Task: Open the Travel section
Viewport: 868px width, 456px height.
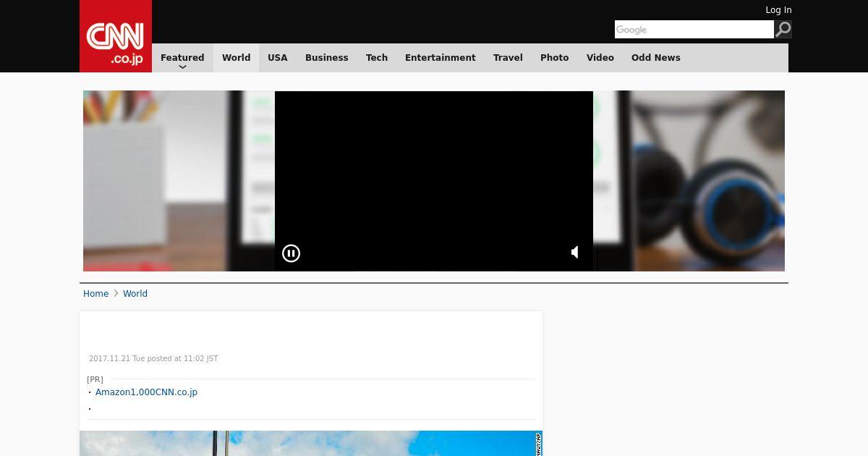Action: pos(508,58)
